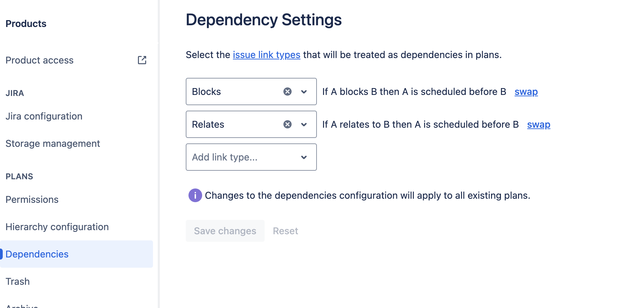
Task: Open the Blocks dropdown chevron
Action: [304, 92]
